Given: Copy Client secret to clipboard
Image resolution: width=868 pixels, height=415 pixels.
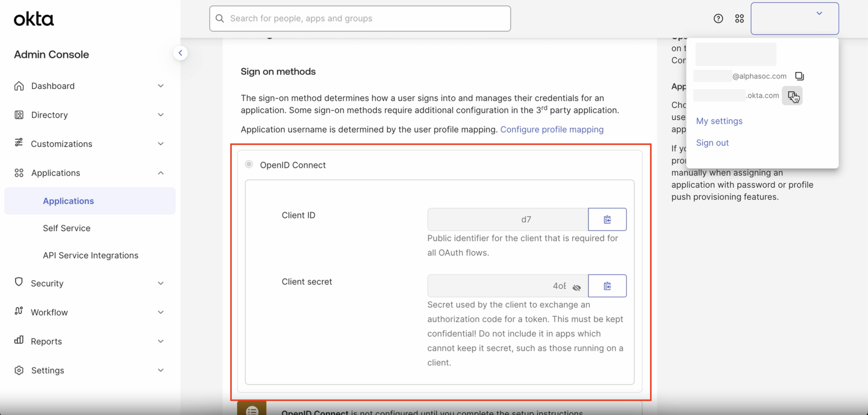Looking at the screenshot, I should tap(607, 286).
